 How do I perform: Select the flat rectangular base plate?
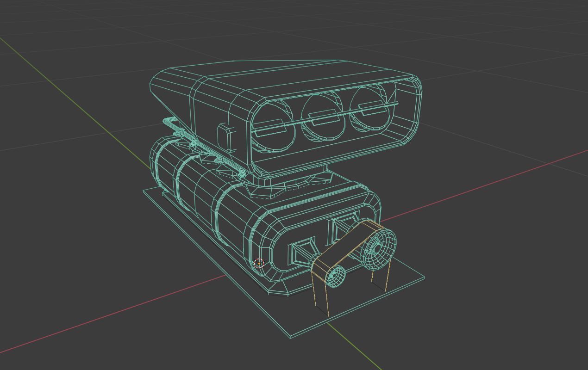pyautogui.click(x=284, y=263)
